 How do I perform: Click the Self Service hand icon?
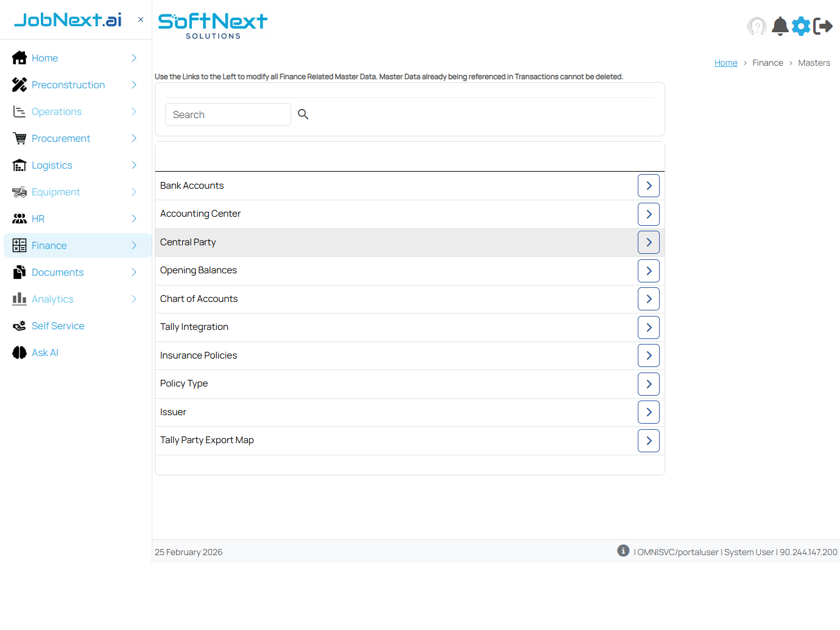(x=19, y=326)
